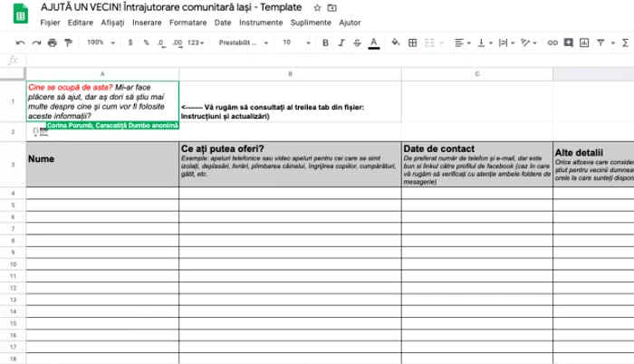Select column B header
This screenshot has width=634, height=364.
[x=290, y=74]
